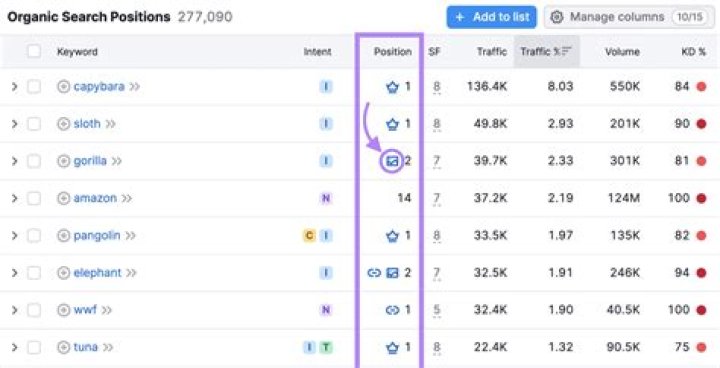This screenshot has width=720, height=368.
Task: Click the double-arrow icon after sloth
Action: click(x=111, y=124)
